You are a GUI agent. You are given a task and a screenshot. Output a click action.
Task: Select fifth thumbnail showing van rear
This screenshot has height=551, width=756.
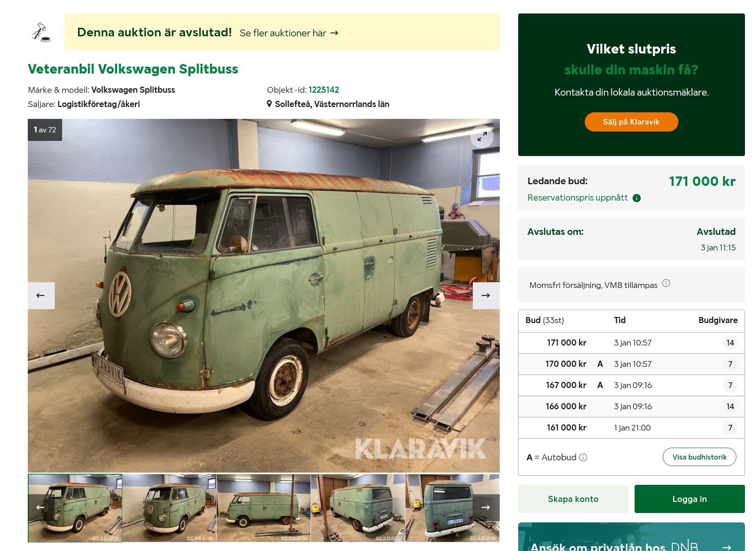pos(452,508)
